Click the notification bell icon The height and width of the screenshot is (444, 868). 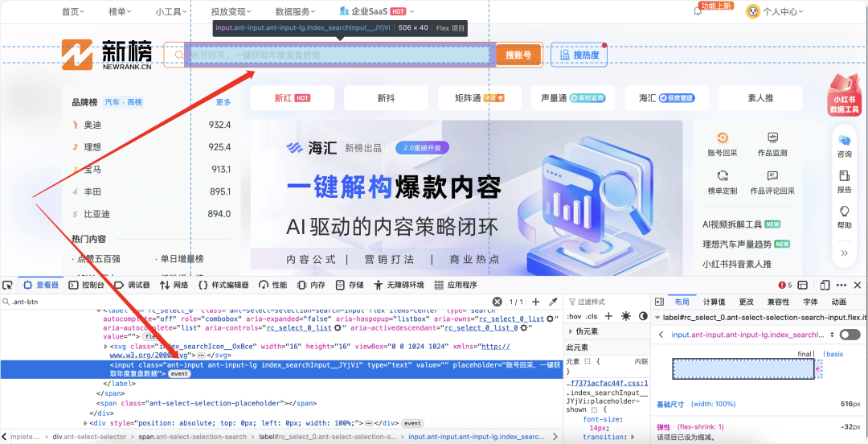698,11
